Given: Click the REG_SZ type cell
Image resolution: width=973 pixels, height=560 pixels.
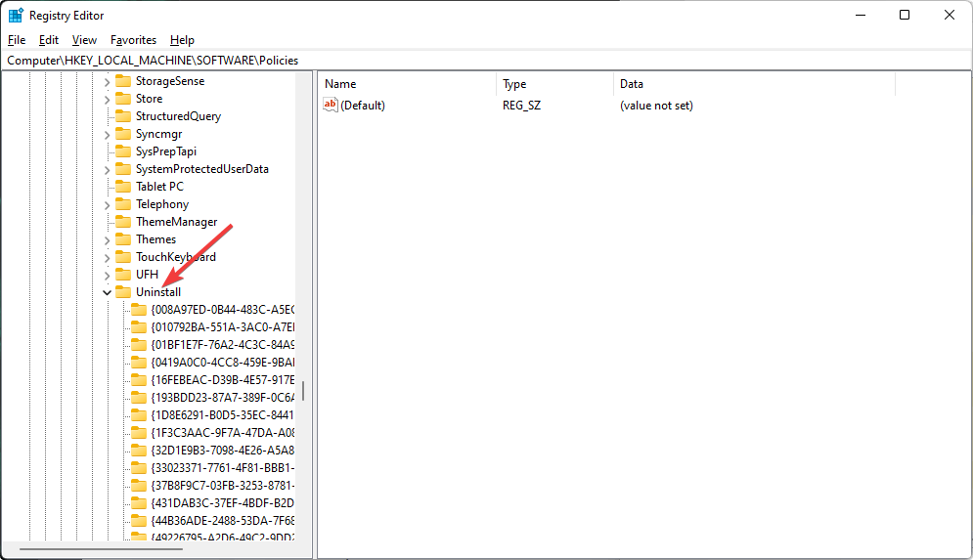Looking at the screenshot, I should tap(521, 106).
